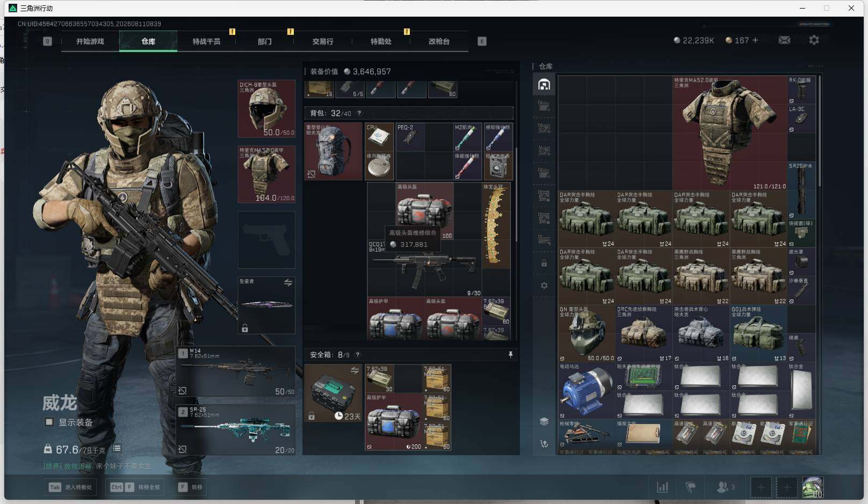868x504 pixels.
Task: Open the 开始游戏 tab
Action: 90,41
